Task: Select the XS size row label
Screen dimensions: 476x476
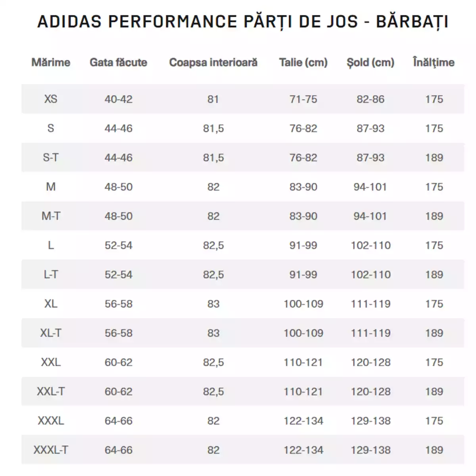Action: tap(51, 99)
